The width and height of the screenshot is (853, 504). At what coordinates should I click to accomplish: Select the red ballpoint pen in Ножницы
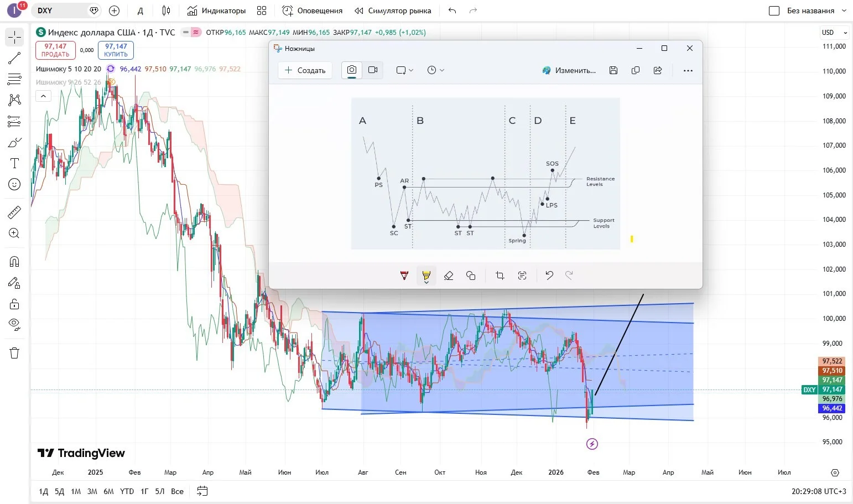click(x=404, y=276)
